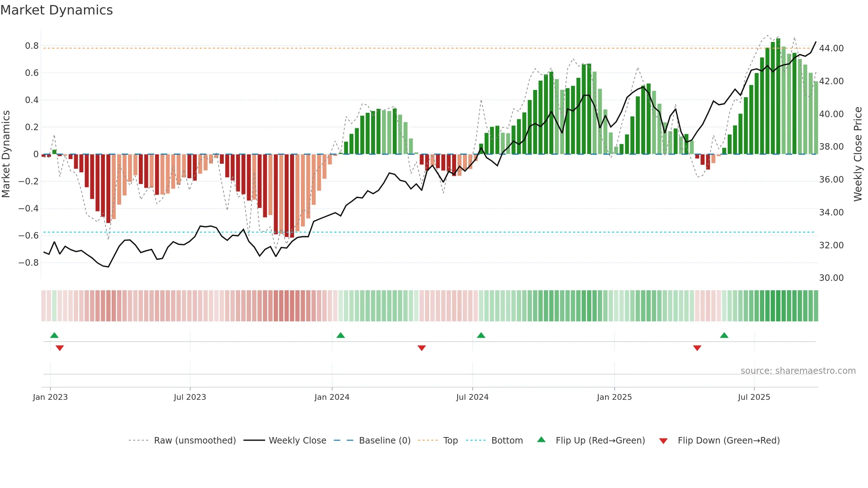Select the Flip Up marker near Jan 2024
The width and height of the screenshot is (868, 488).
(341, 335)
